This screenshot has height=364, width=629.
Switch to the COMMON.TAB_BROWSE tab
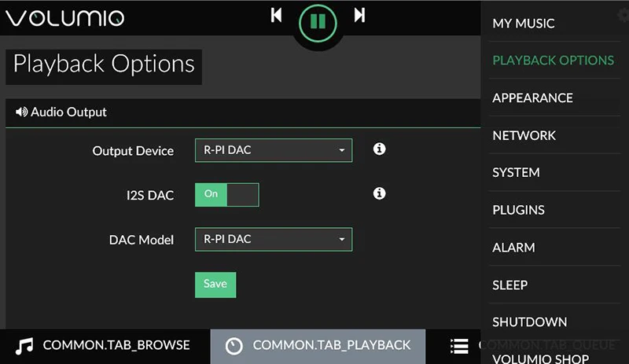(105, 347)
